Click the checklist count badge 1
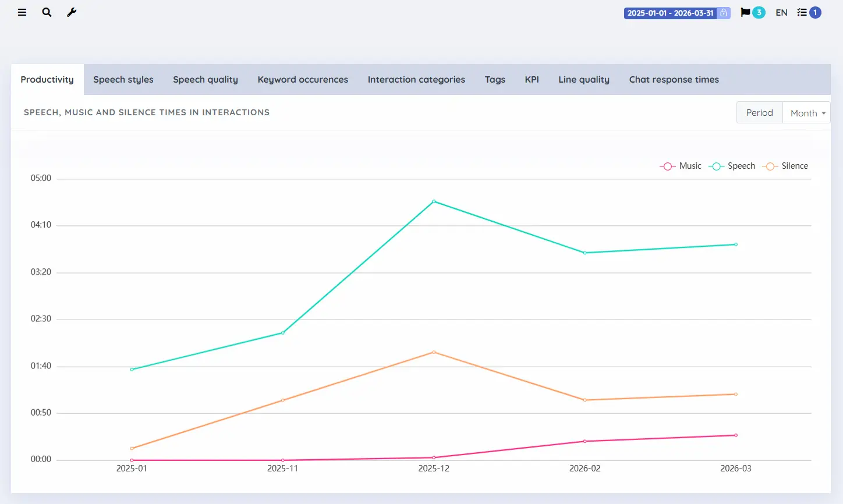The height and width of the screenshot is (504, 843). pyautogui.click(x=815, y=12)
